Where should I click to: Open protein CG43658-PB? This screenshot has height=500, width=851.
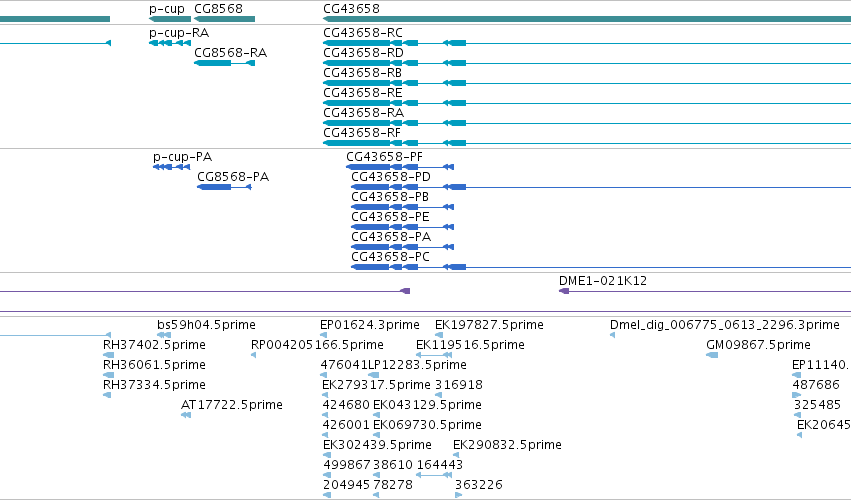point(390,197)
